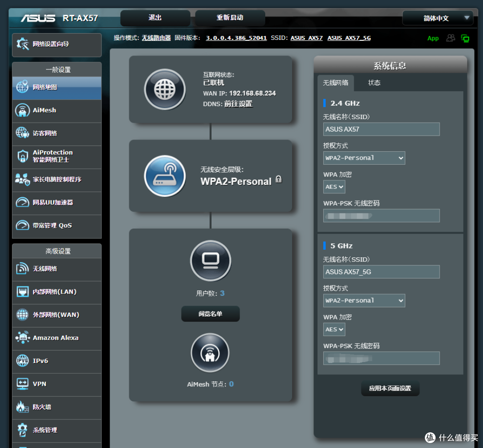Open the AiMesh sidebar icon
483x448 pixels.
[22, 111]
